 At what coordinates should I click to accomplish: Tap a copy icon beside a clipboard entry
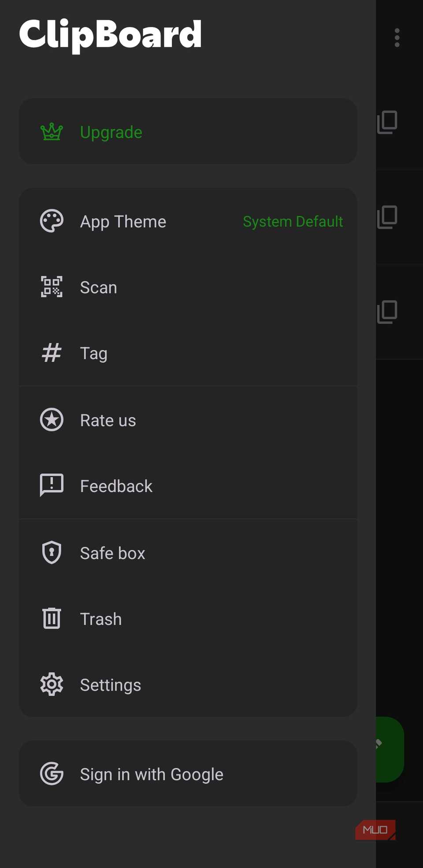coord(386,122)
